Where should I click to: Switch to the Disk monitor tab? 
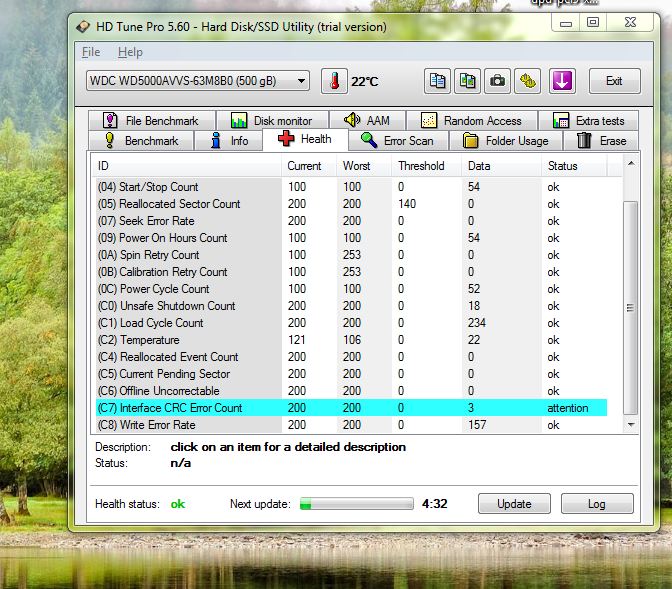pos(273,120)
